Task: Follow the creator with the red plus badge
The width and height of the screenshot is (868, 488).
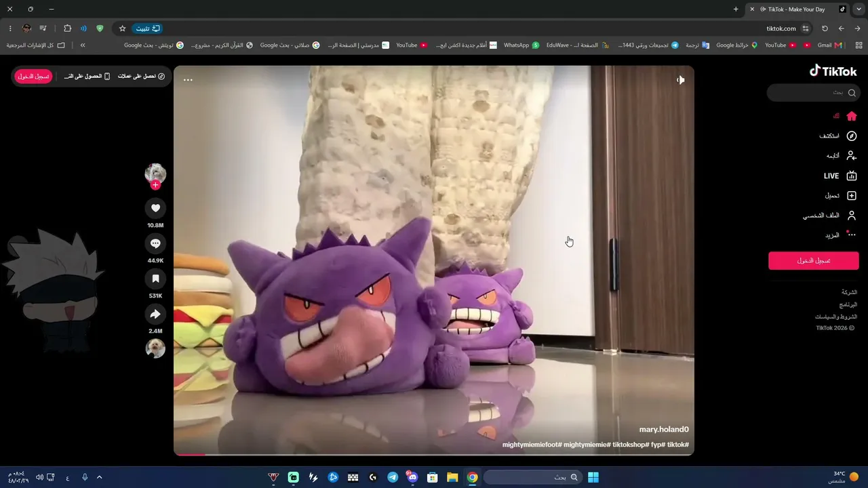Action: [x=155, y=185]
